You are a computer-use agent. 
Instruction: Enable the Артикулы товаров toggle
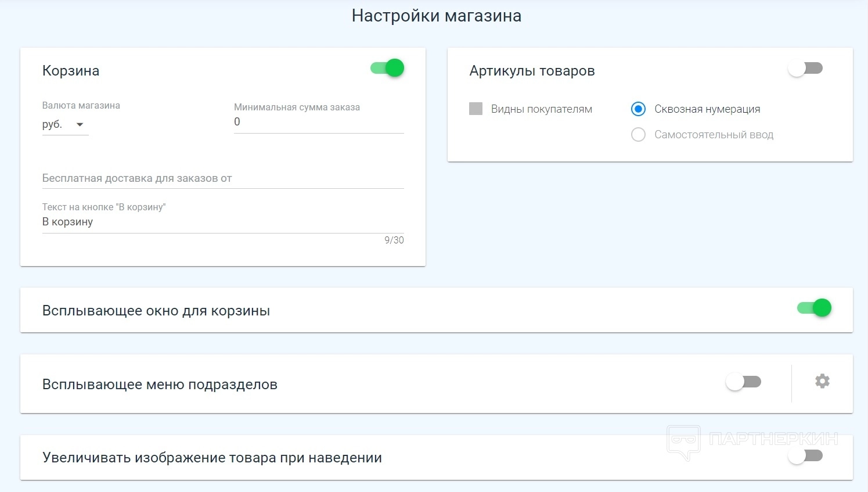point(805,69)
